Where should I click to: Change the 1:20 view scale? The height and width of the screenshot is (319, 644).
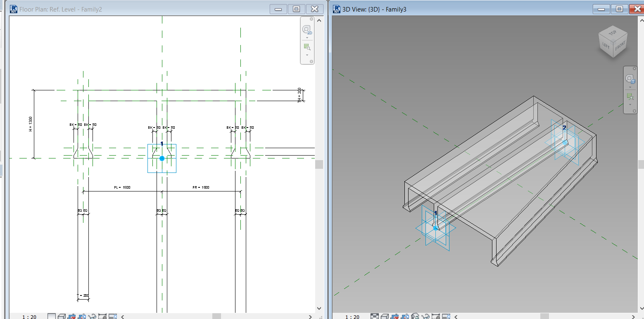click(x=28, y=316)
